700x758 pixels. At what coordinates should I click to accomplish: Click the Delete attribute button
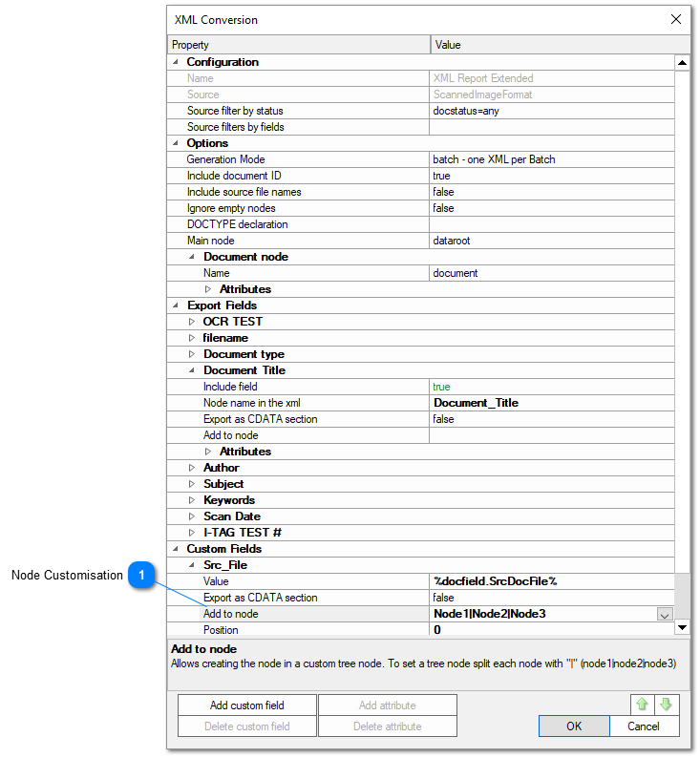(x=387, y=726)
